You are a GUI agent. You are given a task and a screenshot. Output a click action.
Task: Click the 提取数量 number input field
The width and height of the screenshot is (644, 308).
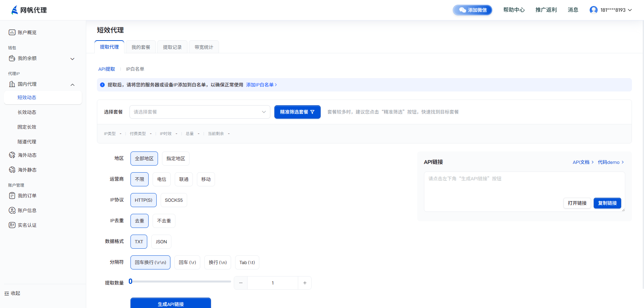click(273, 283)
